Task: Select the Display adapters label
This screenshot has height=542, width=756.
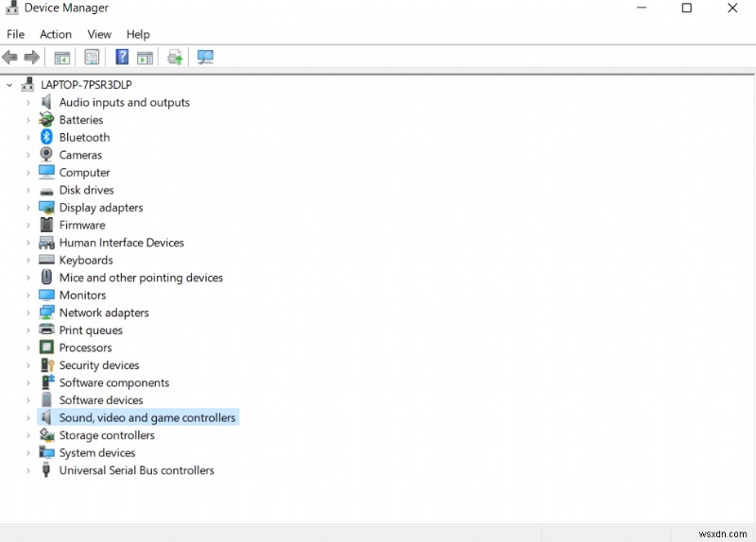Action: click(101, 208)
